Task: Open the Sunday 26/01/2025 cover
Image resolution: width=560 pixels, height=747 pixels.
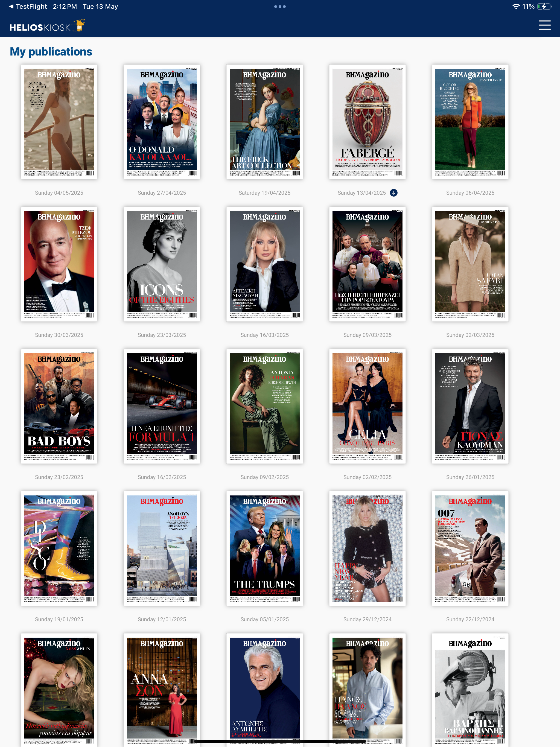Action: point(470,406)
